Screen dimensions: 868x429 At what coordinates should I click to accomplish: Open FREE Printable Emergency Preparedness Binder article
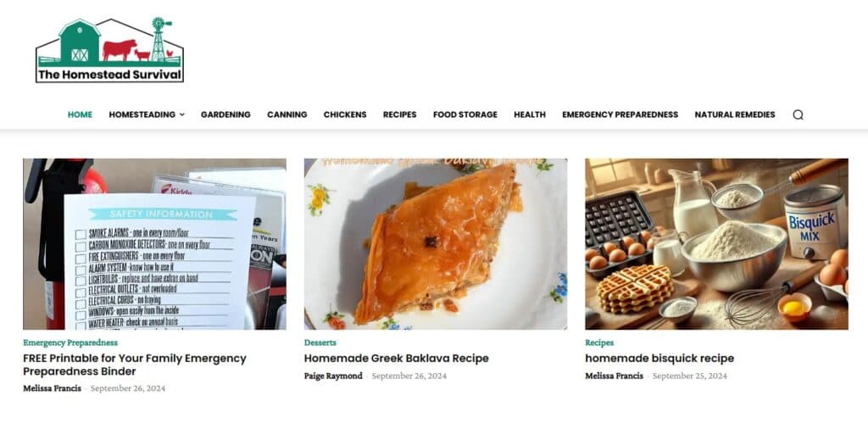(135, 365)
